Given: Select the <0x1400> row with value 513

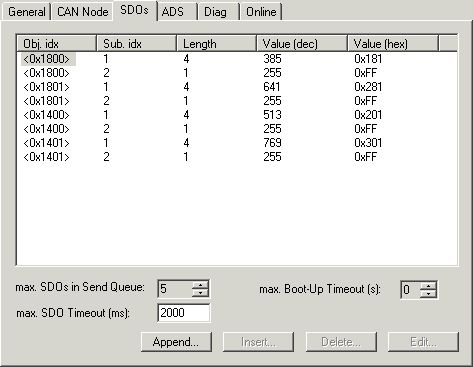Looking at the screenshot, I should click(237, 115).
